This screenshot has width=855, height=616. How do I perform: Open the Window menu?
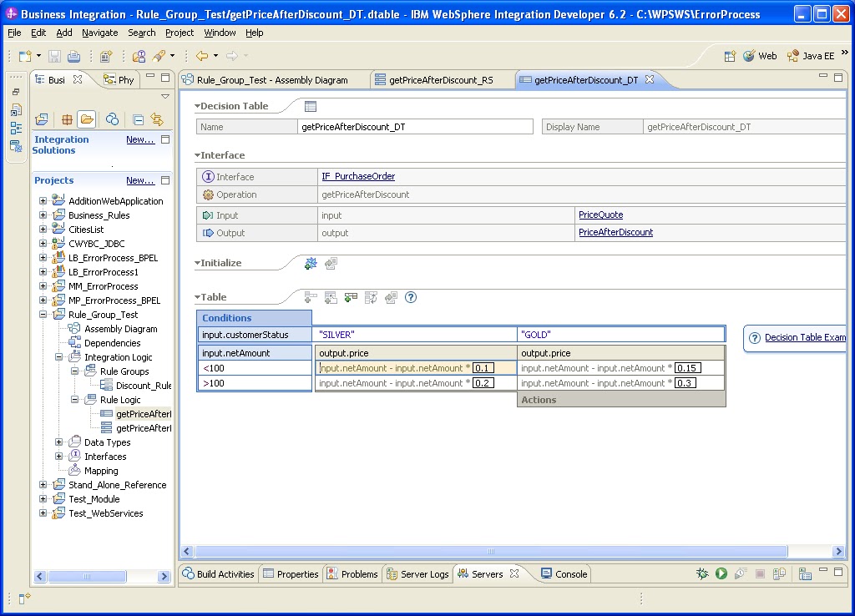pyautogui.click(x=220, y=33)
